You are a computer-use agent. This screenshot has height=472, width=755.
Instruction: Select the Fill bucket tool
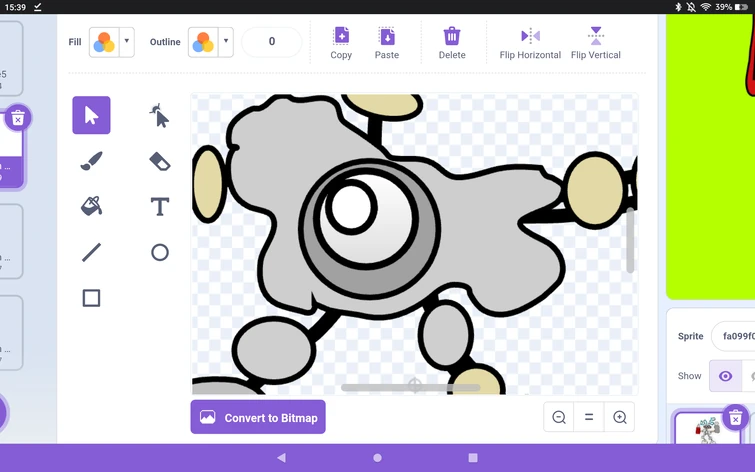click(91, 206)
